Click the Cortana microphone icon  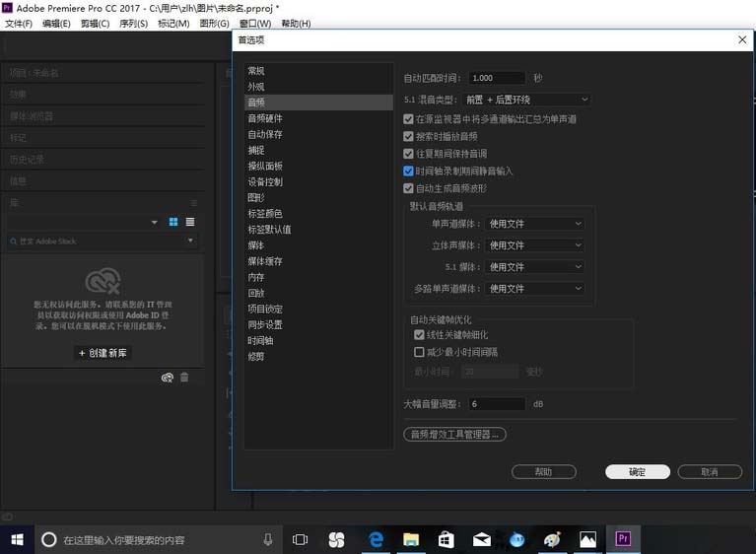click(268, 539)
